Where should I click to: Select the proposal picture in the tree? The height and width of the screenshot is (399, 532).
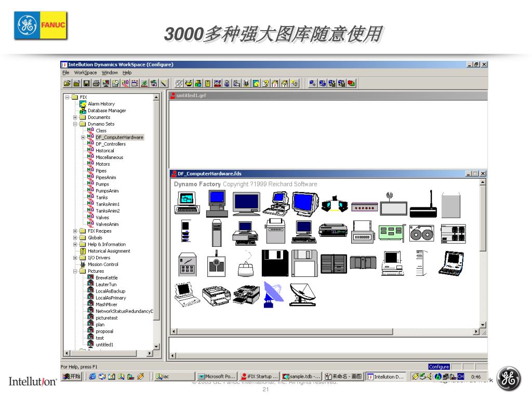(x=104, y=331)
